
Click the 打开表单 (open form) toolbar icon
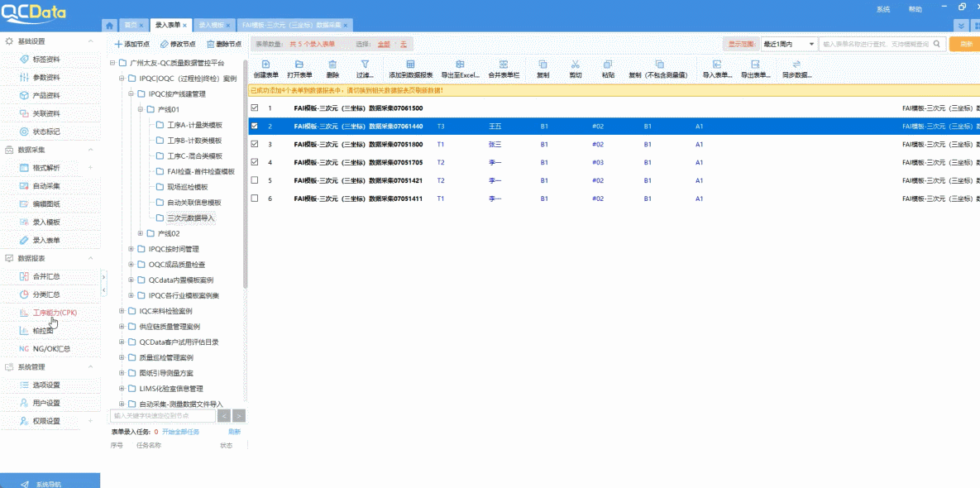tap(299, 65)
